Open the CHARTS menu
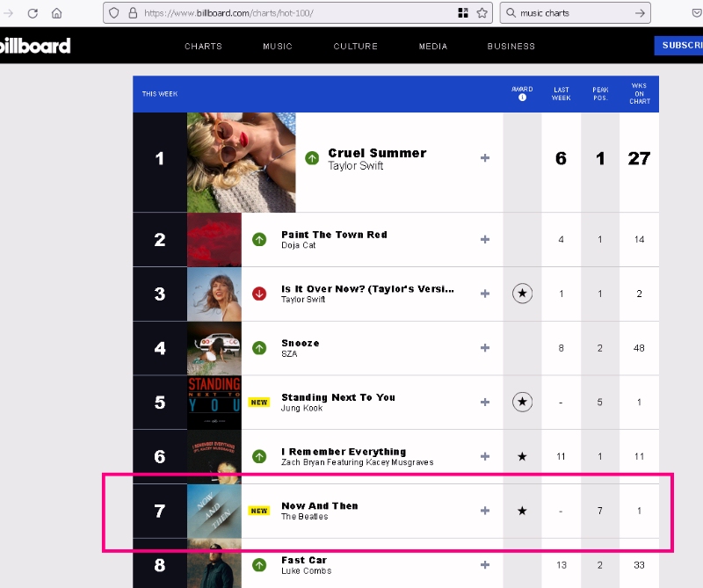703x588 pixels. [x=204, y=47]
